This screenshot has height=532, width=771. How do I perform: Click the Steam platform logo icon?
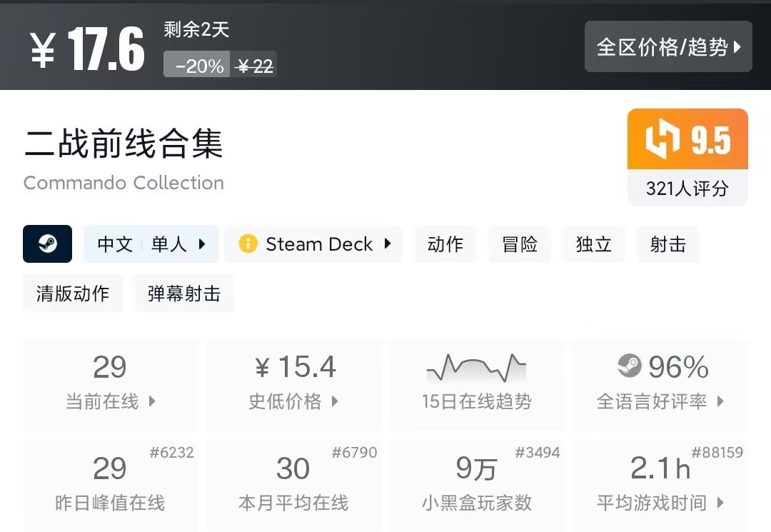(x=47, y=244)
